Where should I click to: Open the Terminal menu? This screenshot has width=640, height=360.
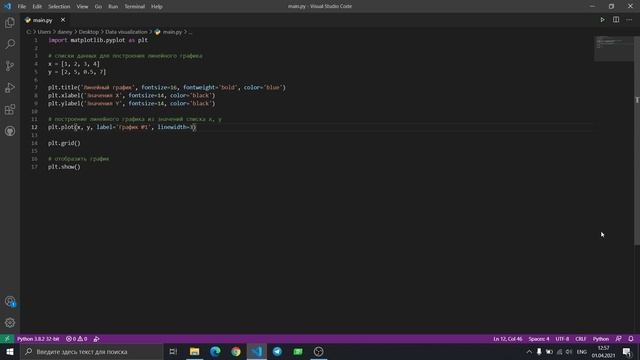click(135, 7)
